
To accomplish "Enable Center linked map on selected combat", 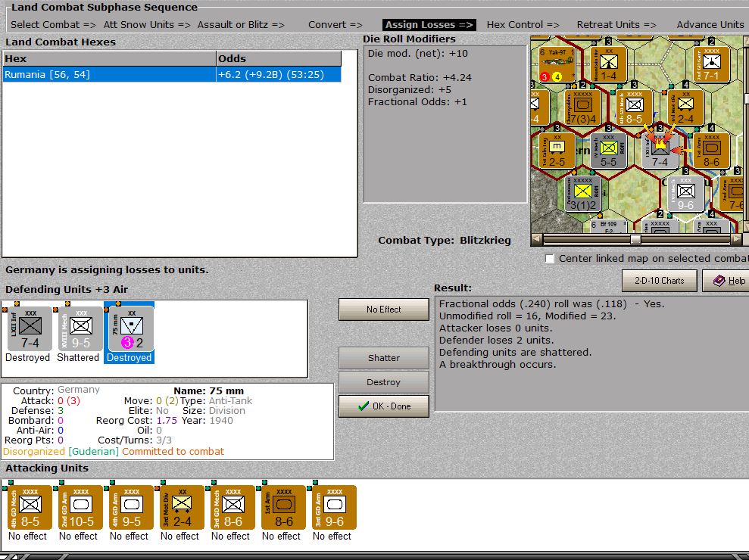I will click(550, 259).
